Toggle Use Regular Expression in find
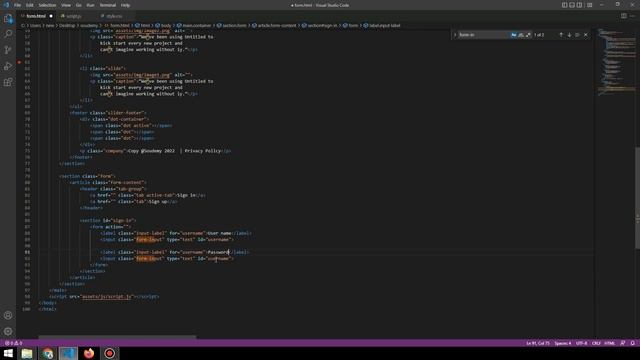The width and height of the screenshot is (640, 360). coord(528,35)
